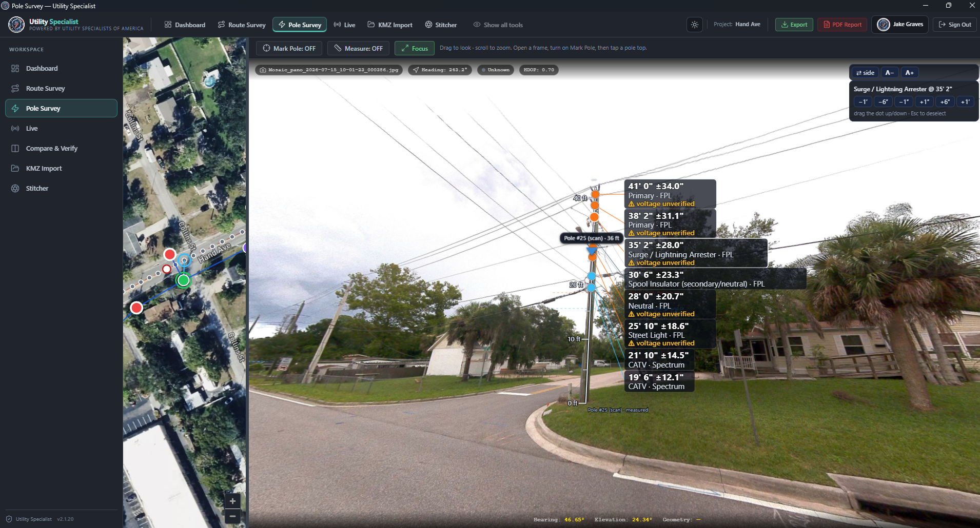Select the lower red map marker
980x528 pixels.
pos(136,308)
